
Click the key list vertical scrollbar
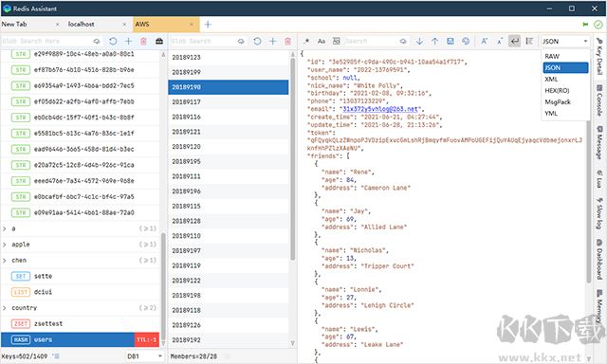click(x=163, y=285)
